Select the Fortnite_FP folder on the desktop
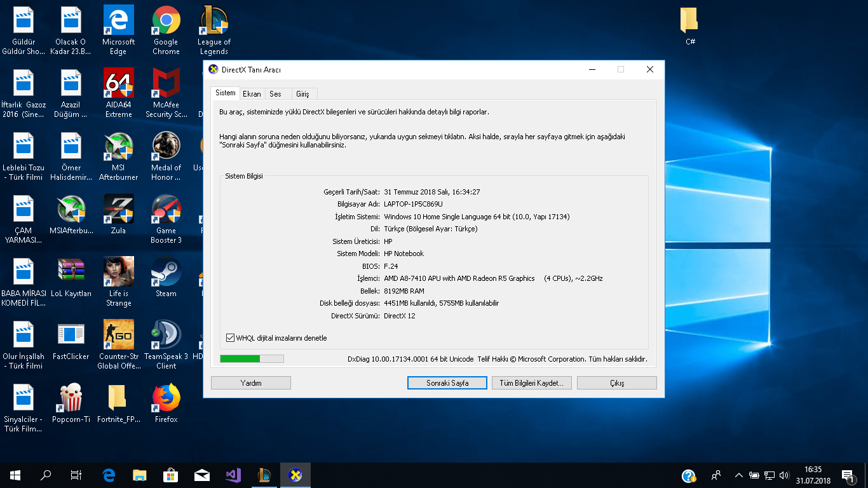Image resolution: width=868 pixels, height=488 pixels. pos(118,403)
